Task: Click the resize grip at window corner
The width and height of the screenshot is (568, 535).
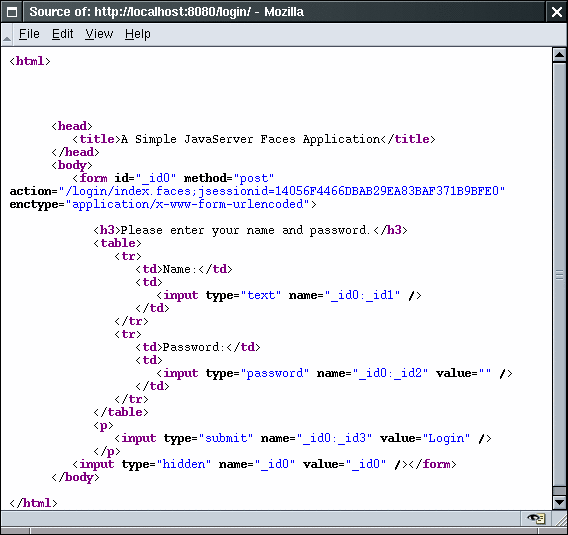Action: 559,519
